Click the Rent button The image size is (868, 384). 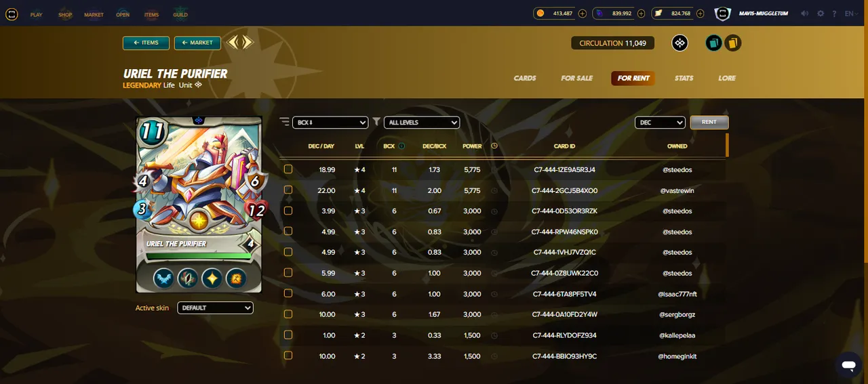click(709, 123)
